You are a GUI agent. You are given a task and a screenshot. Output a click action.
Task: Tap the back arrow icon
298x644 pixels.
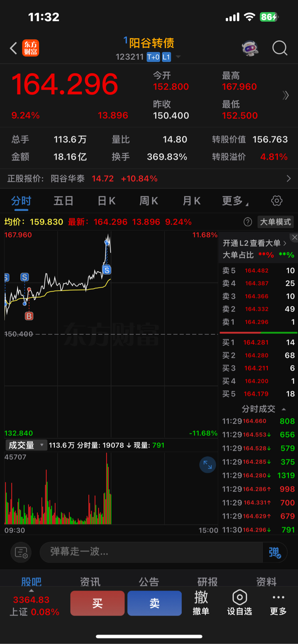point(13,48)
